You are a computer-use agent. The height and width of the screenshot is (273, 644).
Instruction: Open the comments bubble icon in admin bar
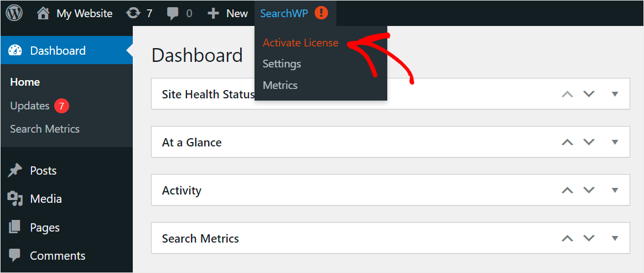click(x=173, y=14)
